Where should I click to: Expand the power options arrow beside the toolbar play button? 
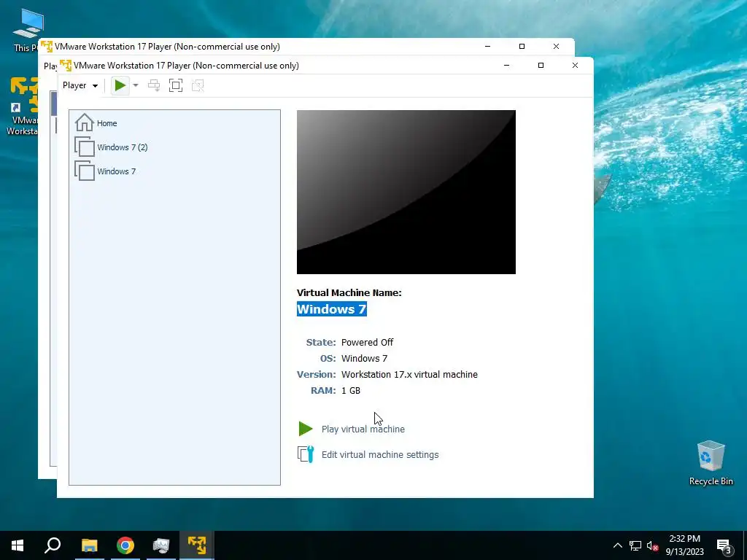pos(135,86)
